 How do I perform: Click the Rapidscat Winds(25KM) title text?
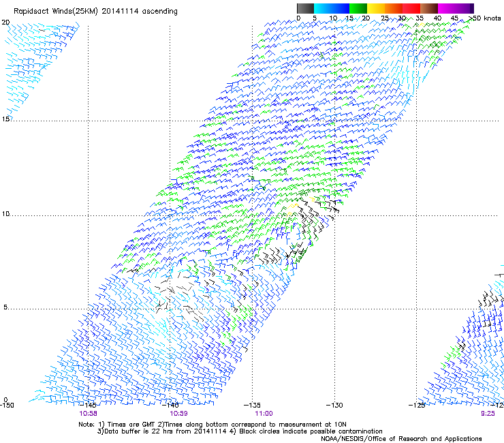click(x=95, y=12)
